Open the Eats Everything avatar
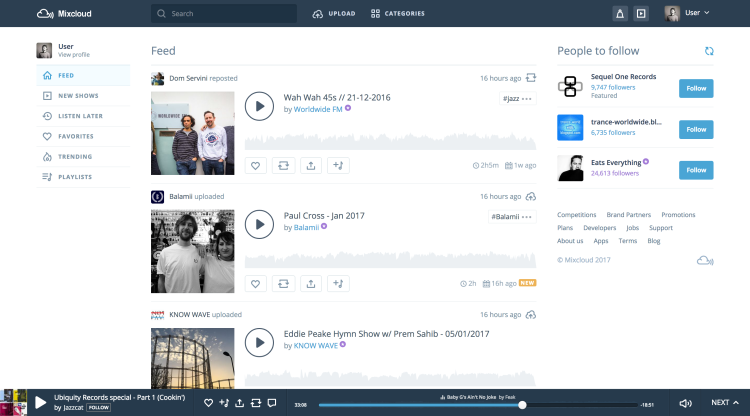The image size is (750, 416). click(x=570, y=168)
